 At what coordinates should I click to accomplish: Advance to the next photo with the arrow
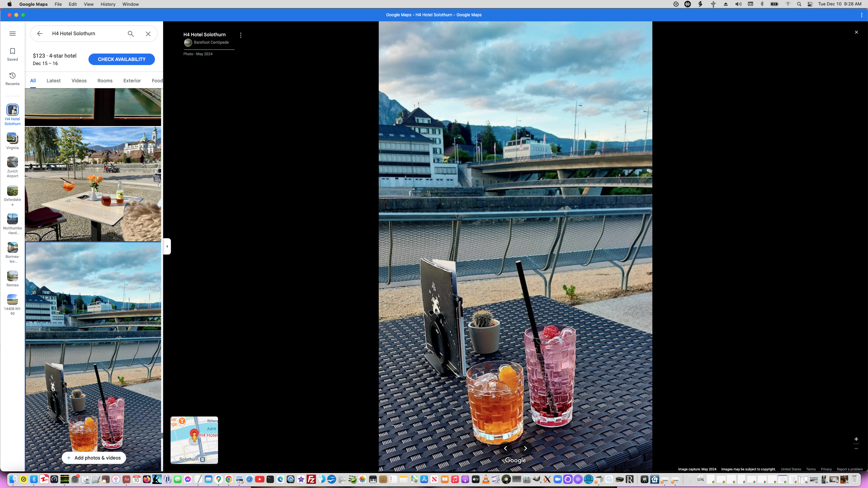click(x=525, y=448)
